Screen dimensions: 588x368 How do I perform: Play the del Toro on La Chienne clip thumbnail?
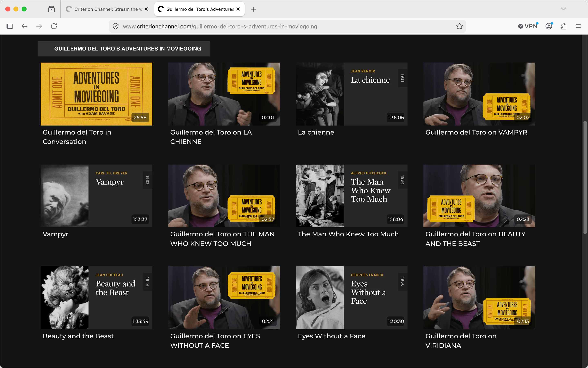click(x=224, y=94)
